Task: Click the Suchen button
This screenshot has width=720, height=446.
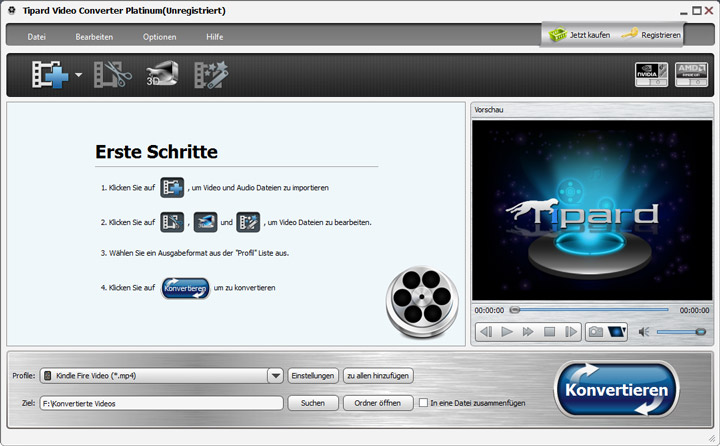Action: point(313,403)
